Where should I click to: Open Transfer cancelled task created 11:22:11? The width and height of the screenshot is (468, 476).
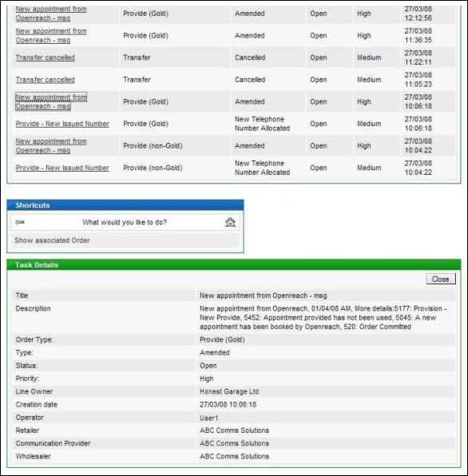coord(46,58)
